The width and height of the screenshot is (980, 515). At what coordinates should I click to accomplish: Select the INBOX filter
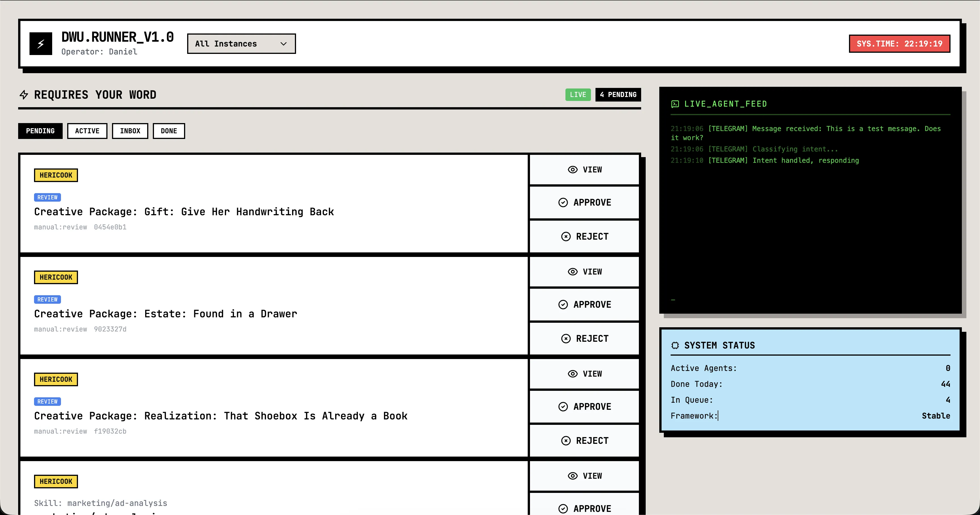tap(130, 131)
